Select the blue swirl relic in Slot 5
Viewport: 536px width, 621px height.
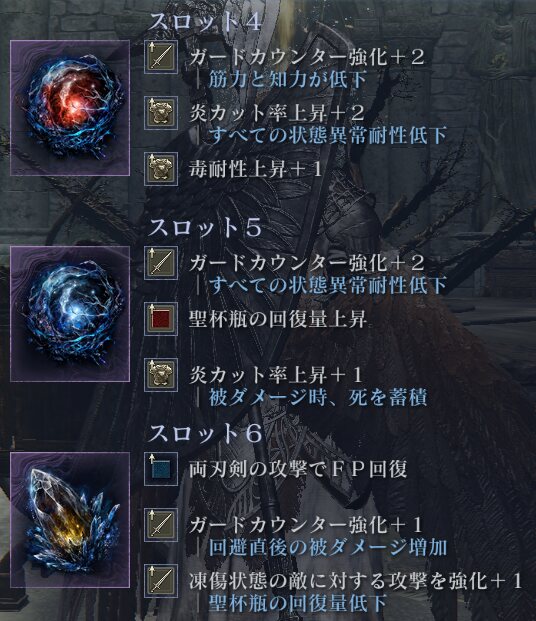point(70,314)
